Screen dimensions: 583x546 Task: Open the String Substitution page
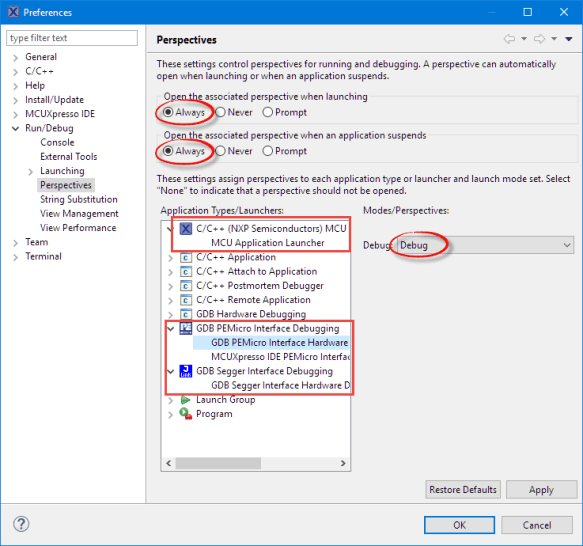tap(78, 199)
